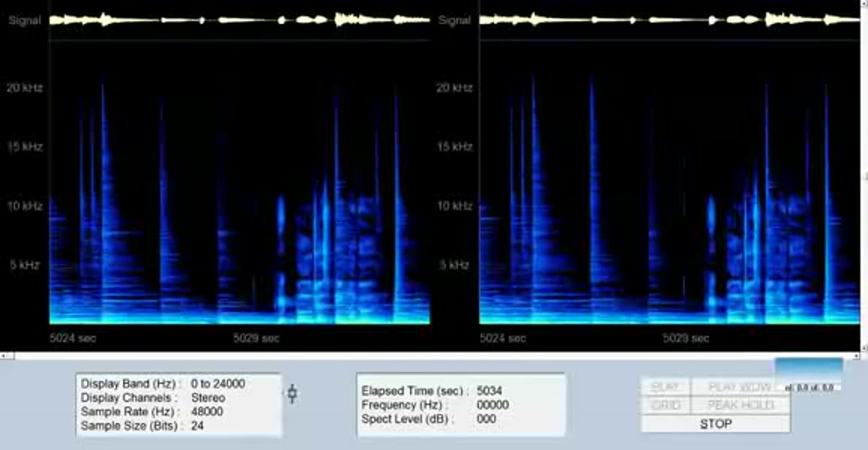Screen dimensions: 868x450
Task: Click the Sample Size value "24"
Action: [197, 426]
